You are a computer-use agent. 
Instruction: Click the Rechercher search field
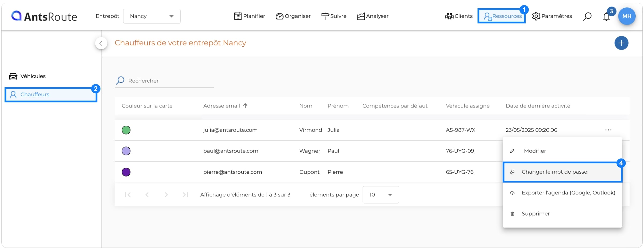coord(164,81)
